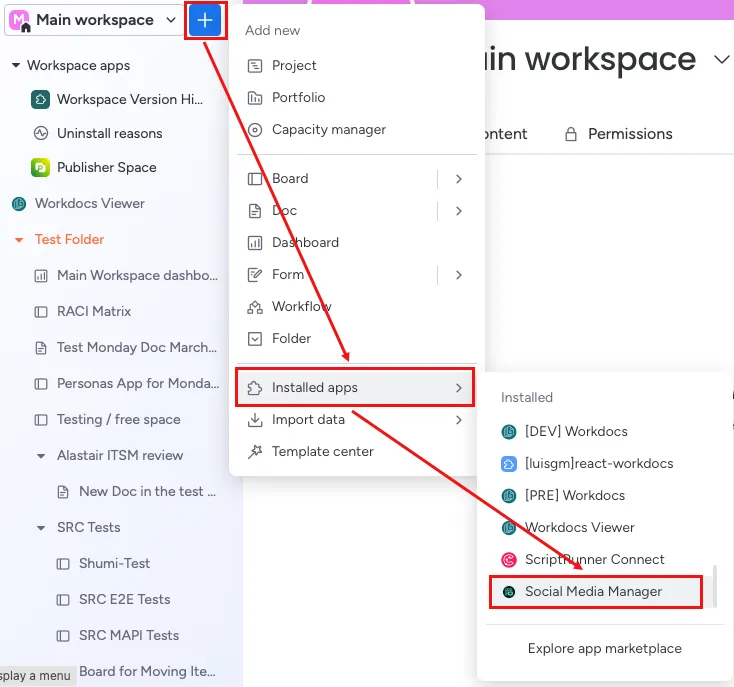Viewport: 734px width, 687px height.
Task: Click the Installed apps list scrollbar
Action: coord(714,586)
